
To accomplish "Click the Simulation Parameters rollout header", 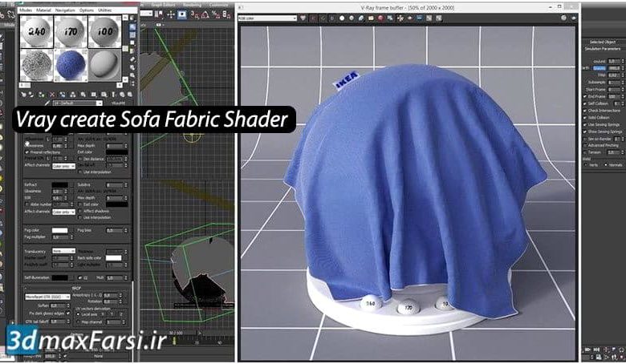I will 603,49.
